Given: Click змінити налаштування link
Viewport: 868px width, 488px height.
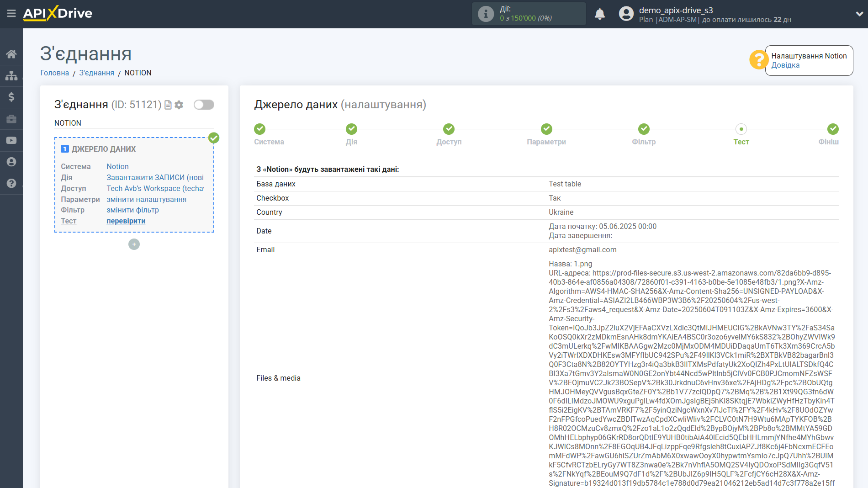Looking at the screenshot, I should pyautogui.click(x=146, y=199).
